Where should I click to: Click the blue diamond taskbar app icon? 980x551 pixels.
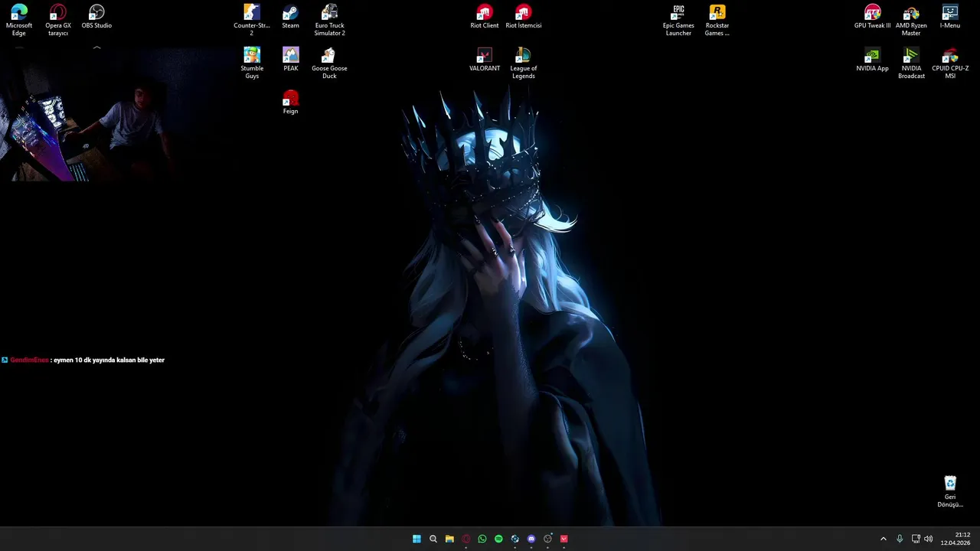[x=514, y=539]
